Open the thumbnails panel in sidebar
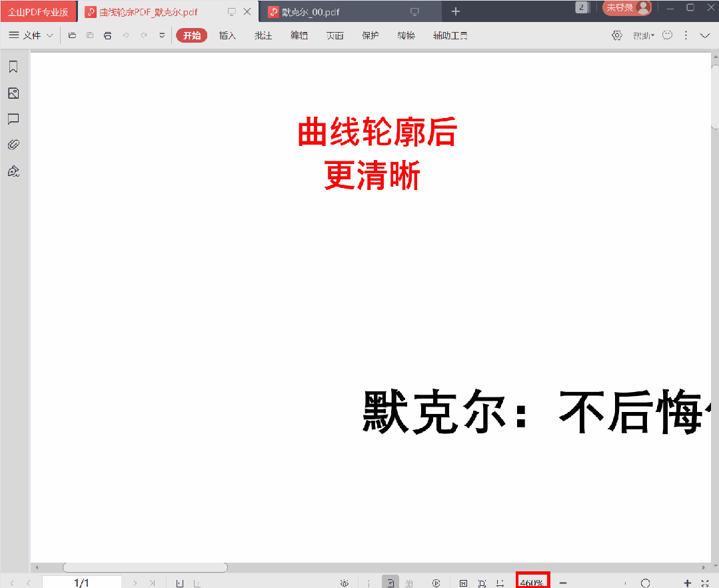Image resolution: width=719 pixels, height=588 pixels. click(13, 93)
